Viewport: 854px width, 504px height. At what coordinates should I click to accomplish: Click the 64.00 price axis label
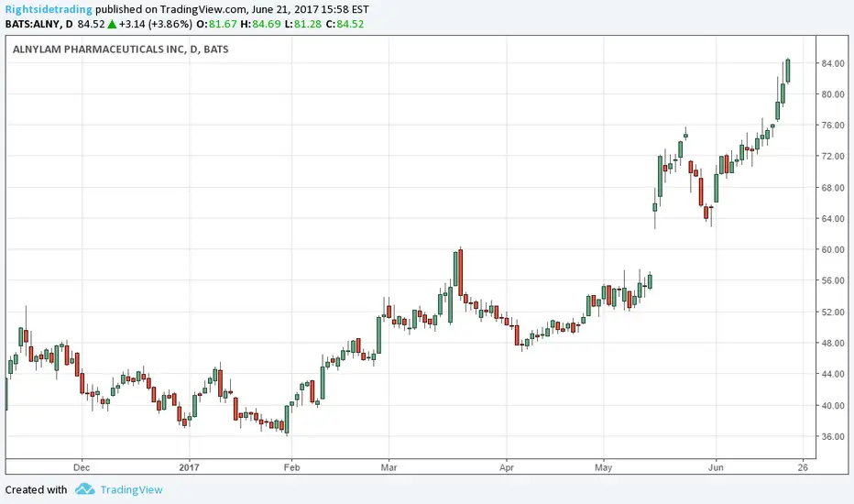coord(833,218)
